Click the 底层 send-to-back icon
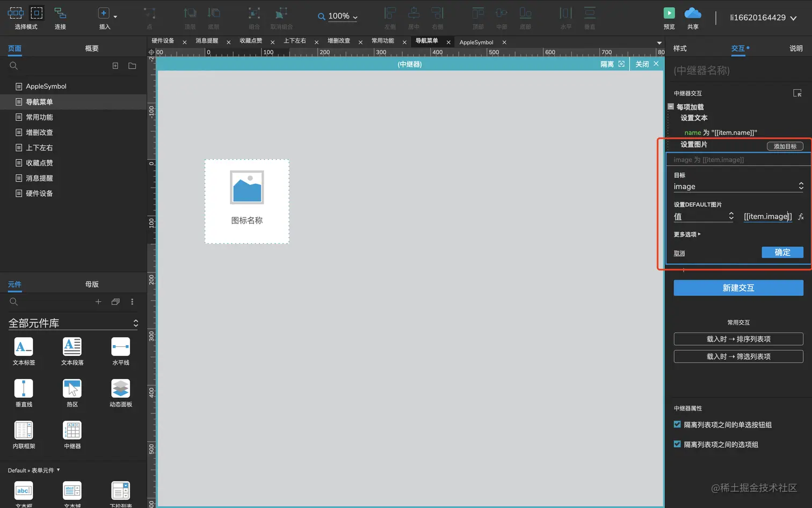Image resolution: width=812 pixels, height=508 pixels. click(214, 13)
